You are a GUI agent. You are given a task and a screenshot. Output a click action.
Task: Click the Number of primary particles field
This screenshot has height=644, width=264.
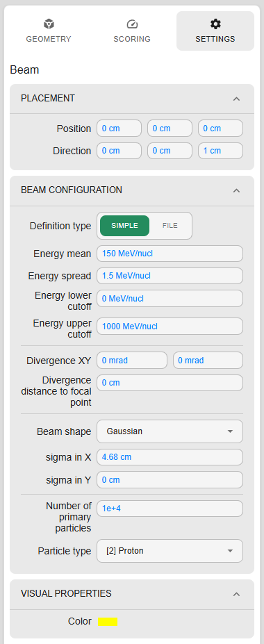tap(170, 509)
